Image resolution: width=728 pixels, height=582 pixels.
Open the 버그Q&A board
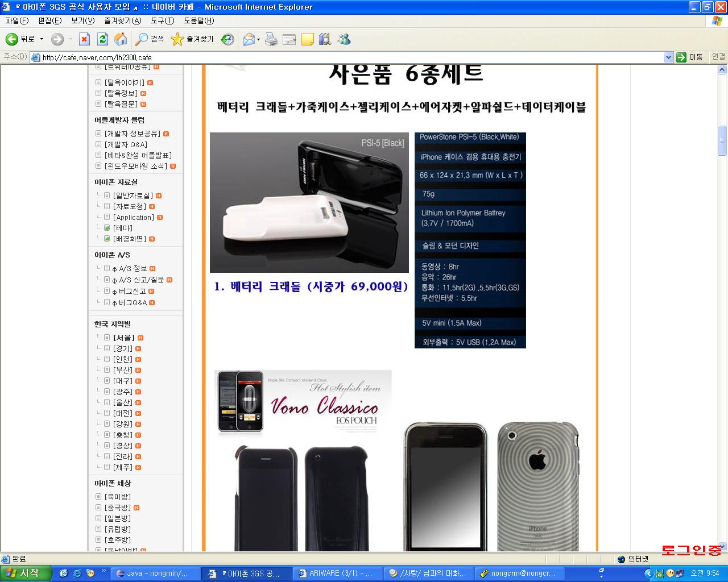pyautogui.click(x=130, y=302)
